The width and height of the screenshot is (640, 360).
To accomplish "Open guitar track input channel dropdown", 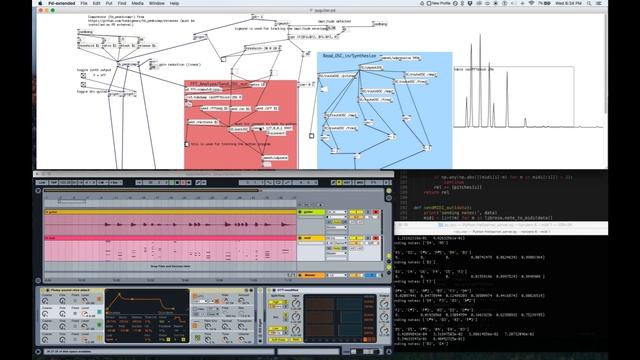I will tap(337, 217).
